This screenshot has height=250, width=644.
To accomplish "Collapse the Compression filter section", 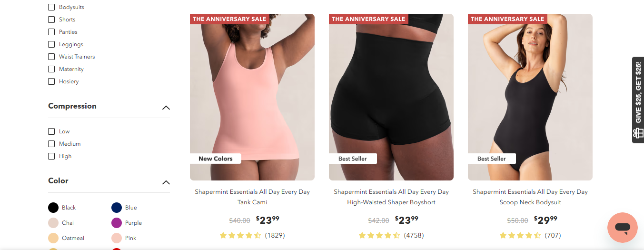I will tap(166, 108).
